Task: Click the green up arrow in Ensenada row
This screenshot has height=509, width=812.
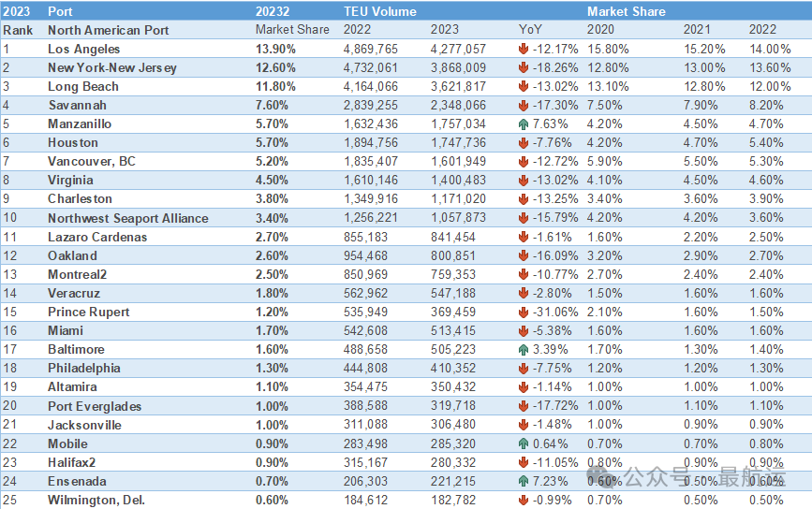Action: [523, 481]
